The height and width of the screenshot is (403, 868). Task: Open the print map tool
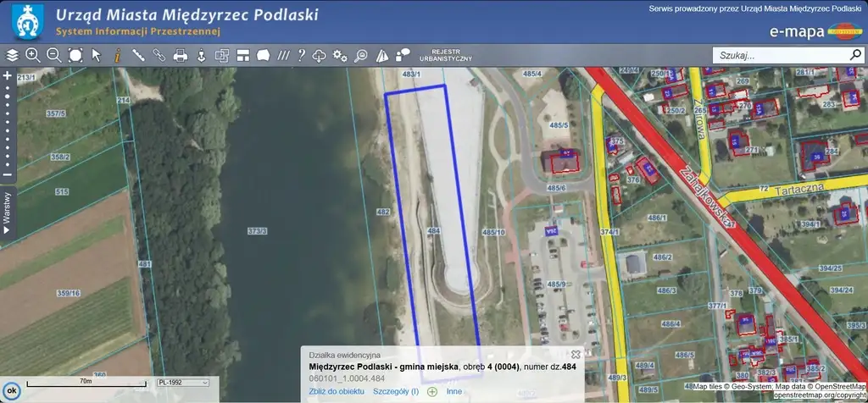point(180,55)
